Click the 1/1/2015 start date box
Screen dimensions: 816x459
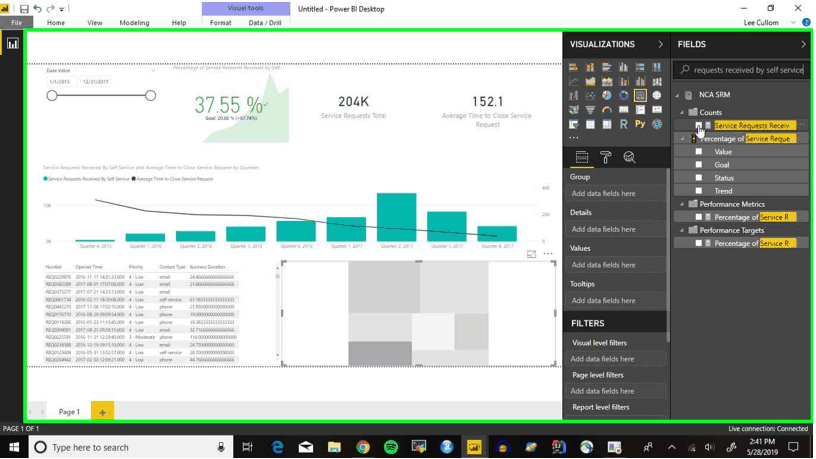click(x=60, y=82)
